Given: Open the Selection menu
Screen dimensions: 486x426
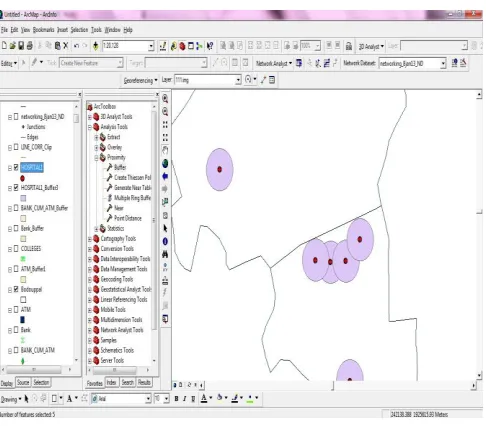Looking at the screenshot, I should [x=79, y=30].
